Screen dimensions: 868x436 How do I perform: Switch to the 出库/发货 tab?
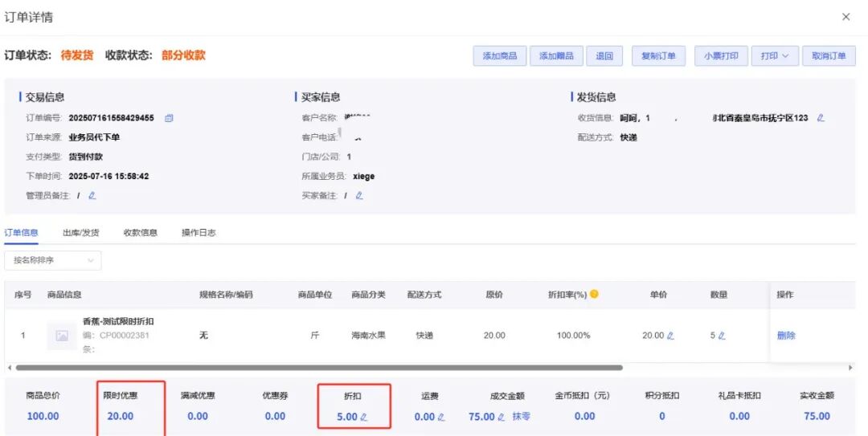[81, 232]
